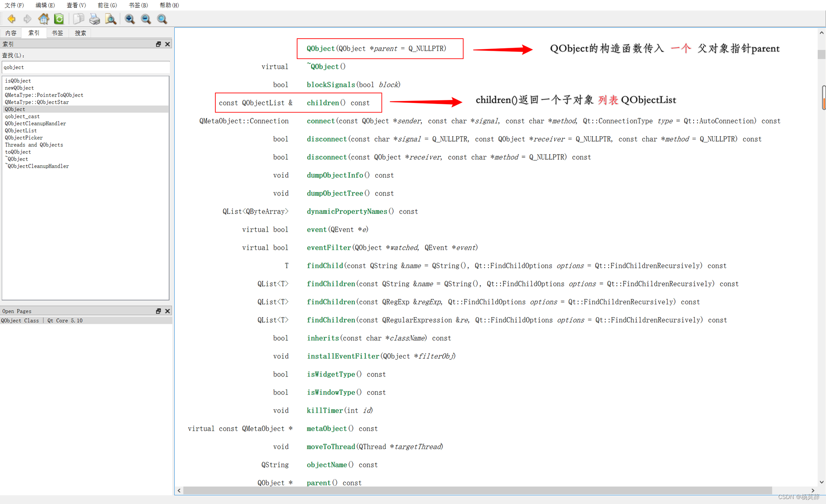Close the Open Pages panel
The image size is (826, 504).
click(167, 311)
